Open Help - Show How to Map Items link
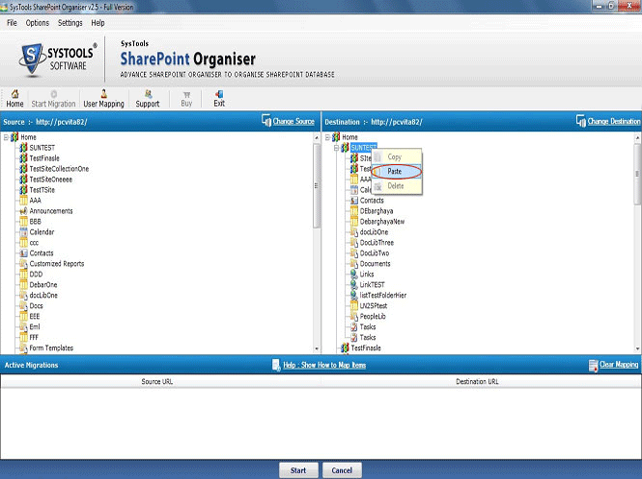 (324, 365)
